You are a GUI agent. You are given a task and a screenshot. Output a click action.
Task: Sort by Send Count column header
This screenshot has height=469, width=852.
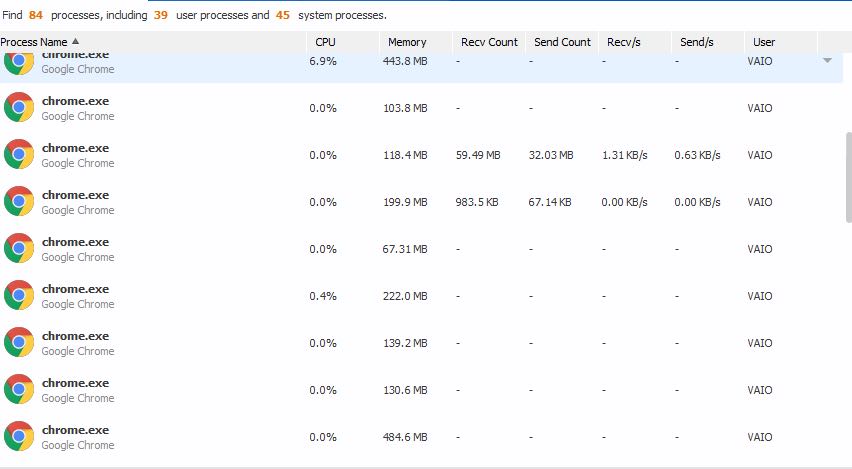click(x=562, y=42)
